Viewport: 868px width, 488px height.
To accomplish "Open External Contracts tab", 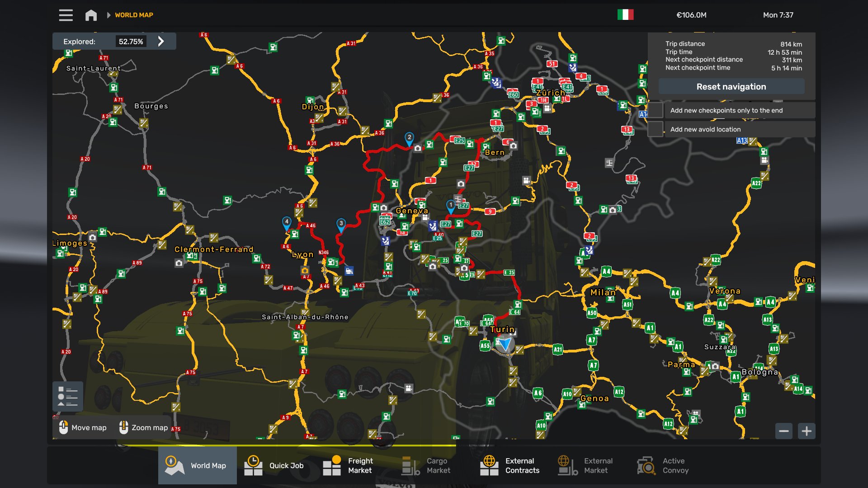I will click(x=511, y=465).
